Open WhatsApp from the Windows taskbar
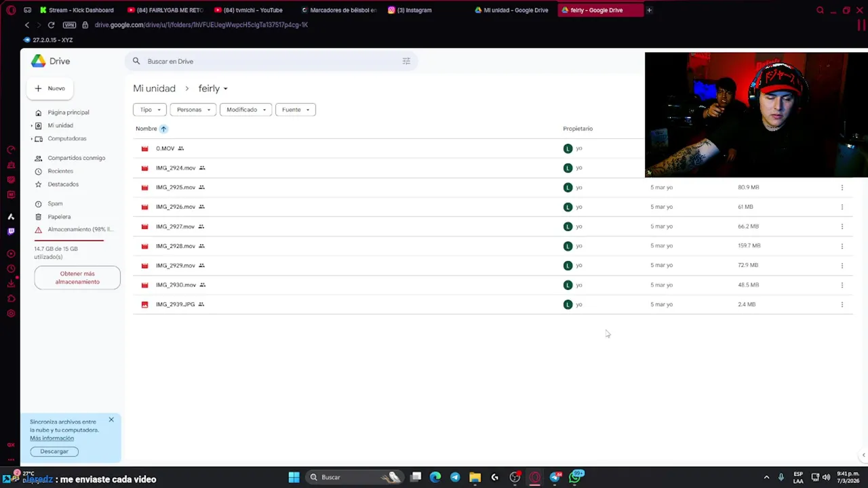868x488 pixels. [575, 477]
